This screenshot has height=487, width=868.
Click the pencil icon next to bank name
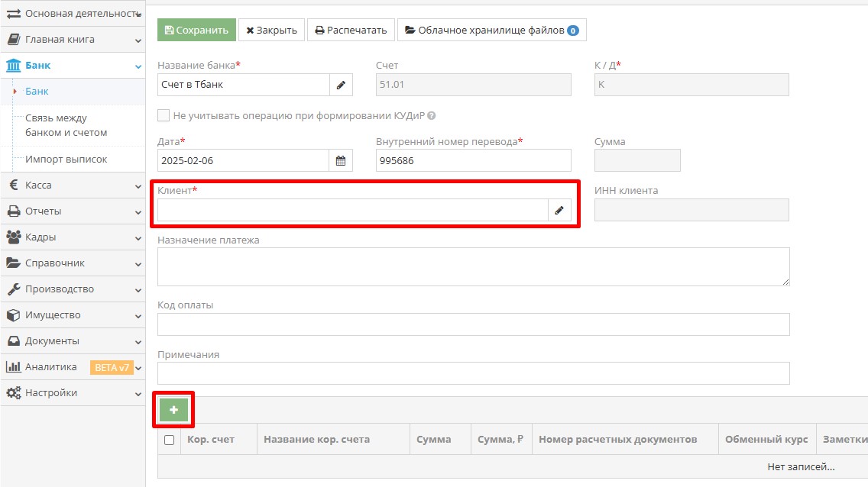pyautogui.click(x=340, y=85)
